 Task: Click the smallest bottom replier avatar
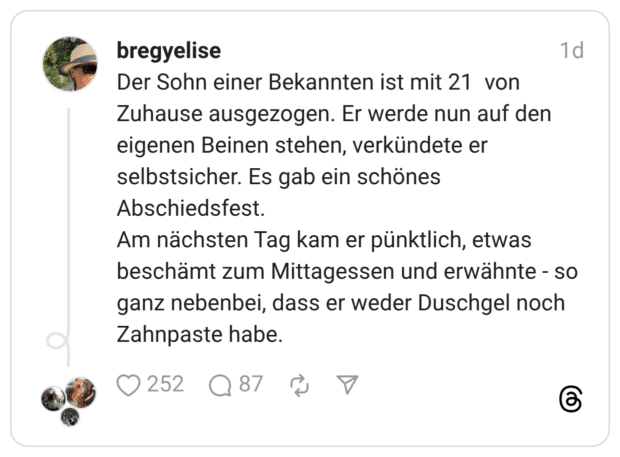point(70,416)
